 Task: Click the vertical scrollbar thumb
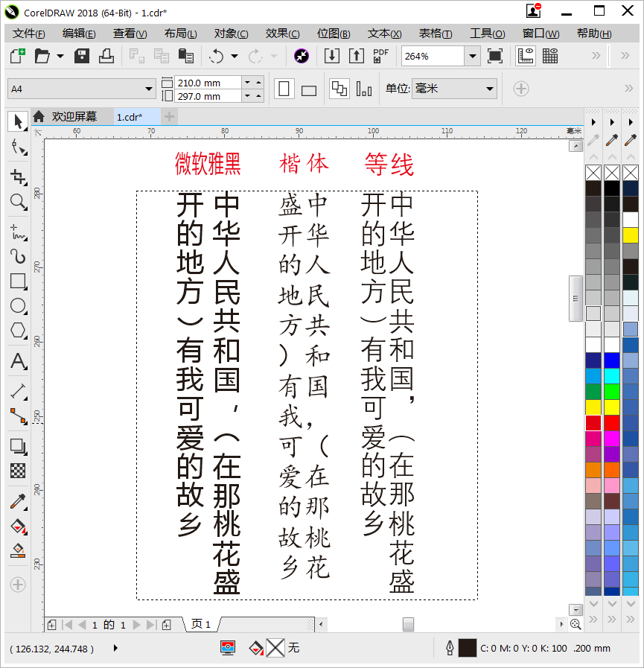[x=576, y=298]
